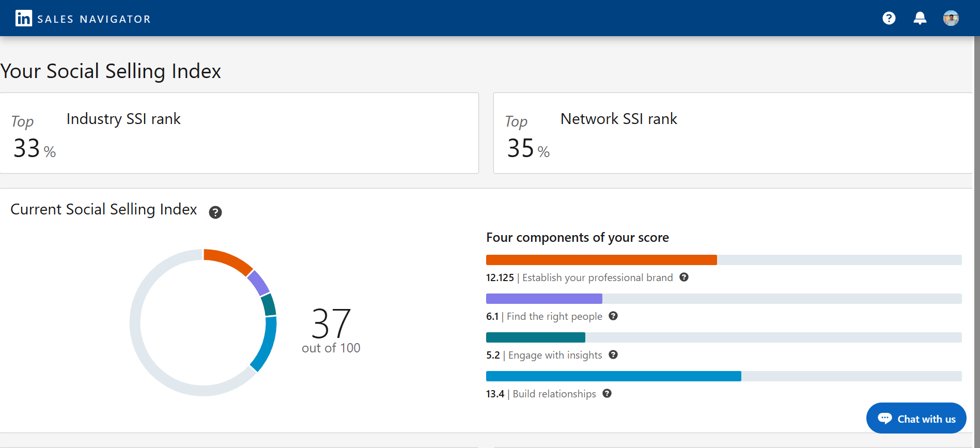Image resolution: width=980 pixels, height=448 pixels.
Task: Click the orange segment of the donut chart
Action: coord(228,260)
